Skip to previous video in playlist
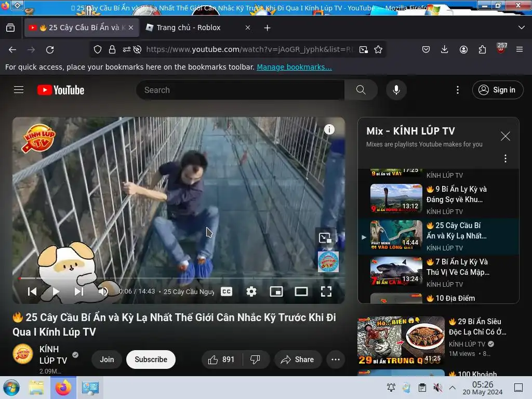The image size is (532, 399). (32, 291)
